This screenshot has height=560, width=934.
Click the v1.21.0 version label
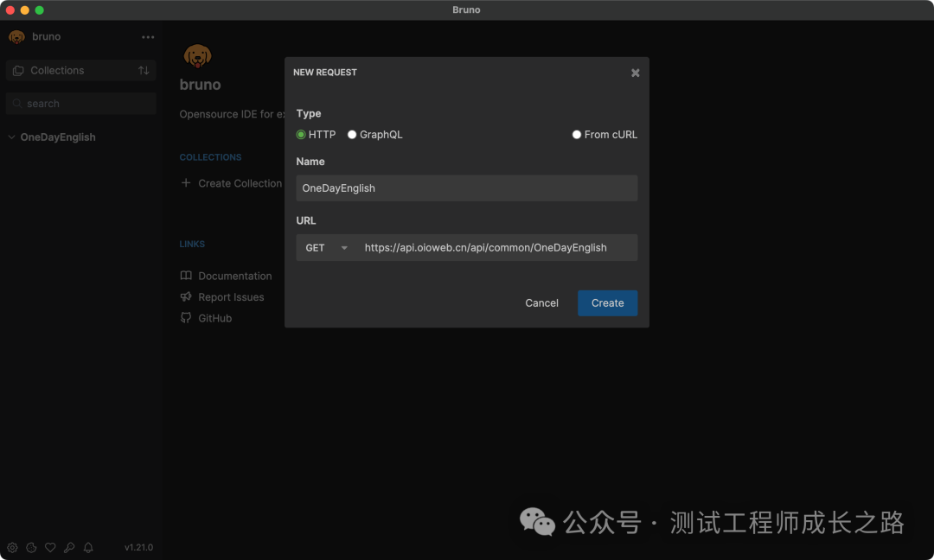click(138, 548)
